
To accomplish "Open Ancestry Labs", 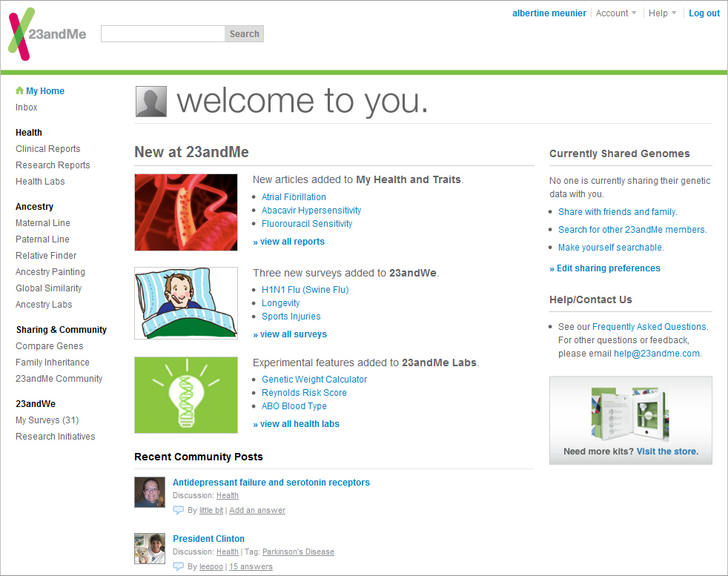I will (x=44, y=304).
